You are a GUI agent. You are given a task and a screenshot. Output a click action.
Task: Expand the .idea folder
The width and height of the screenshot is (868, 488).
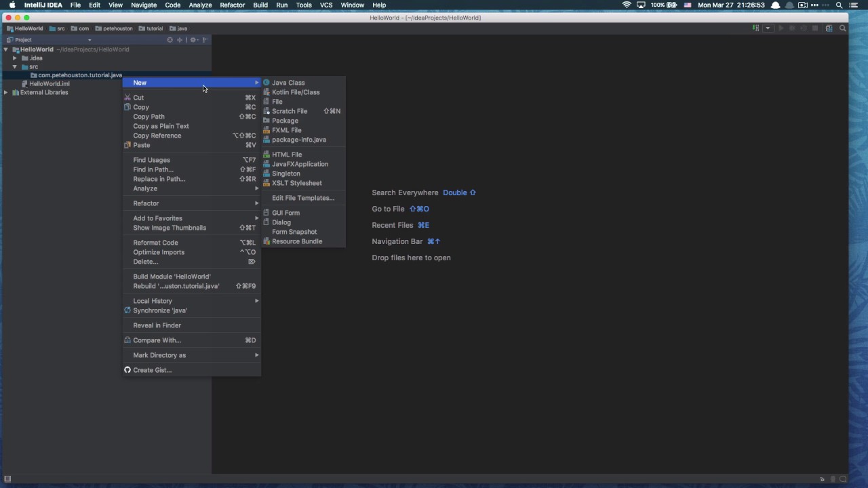coord(14,58)
